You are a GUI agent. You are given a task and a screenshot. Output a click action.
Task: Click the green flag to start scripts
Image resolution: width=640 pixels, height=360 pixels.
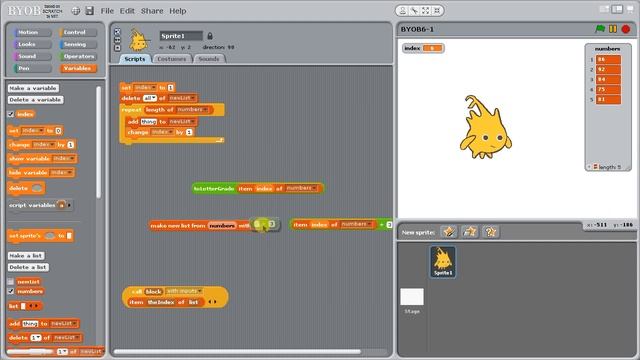coord(600,29)
